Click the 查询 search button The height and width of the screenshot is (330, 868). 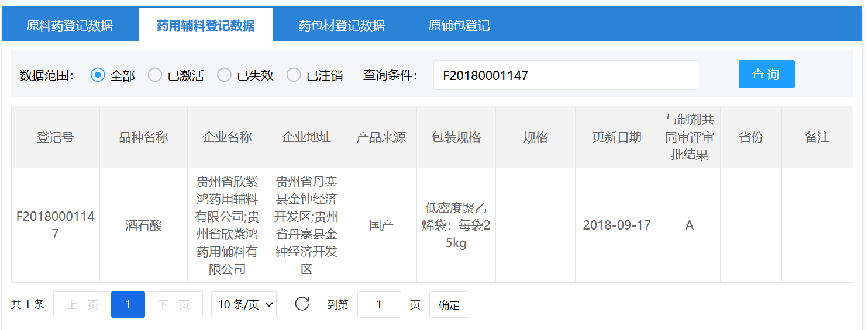click(766, 74)
